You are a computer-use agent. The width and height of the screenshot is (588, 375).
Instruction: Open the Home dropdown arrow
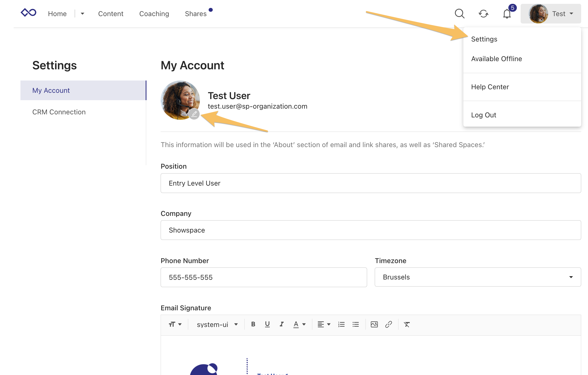coord(82,14)
